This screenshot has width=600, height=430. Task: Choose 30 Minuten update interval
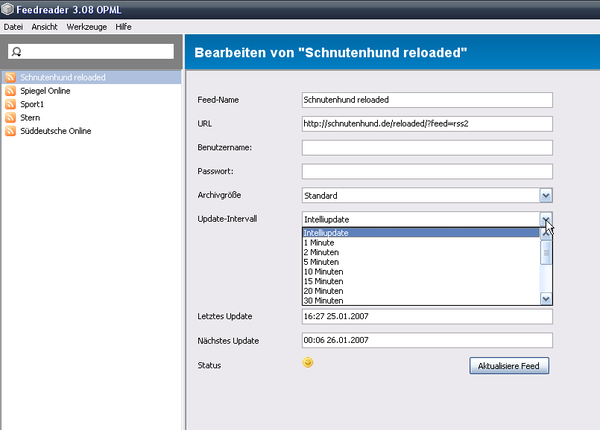click(x=324, y=300)
